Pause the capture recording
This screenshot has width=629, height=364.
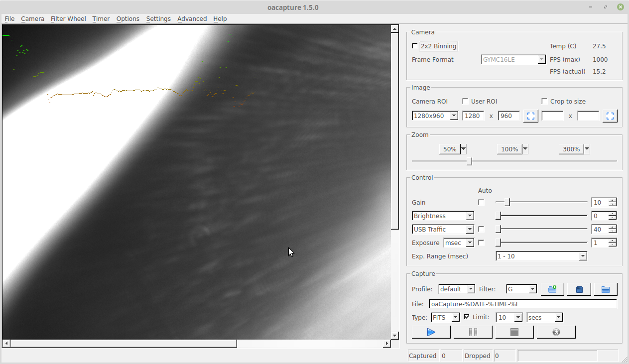(x=473, y=332)
